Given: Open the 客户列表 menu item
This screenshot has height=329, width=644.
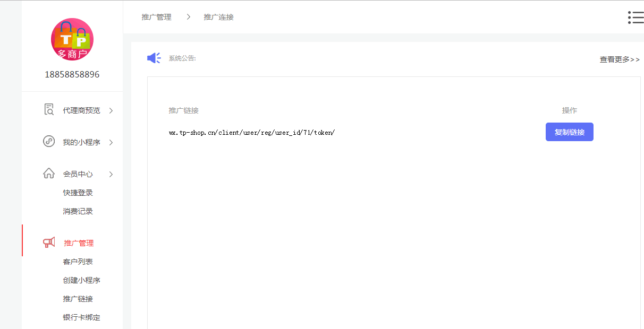Looking at the screenshot, I should click(78, 261).
